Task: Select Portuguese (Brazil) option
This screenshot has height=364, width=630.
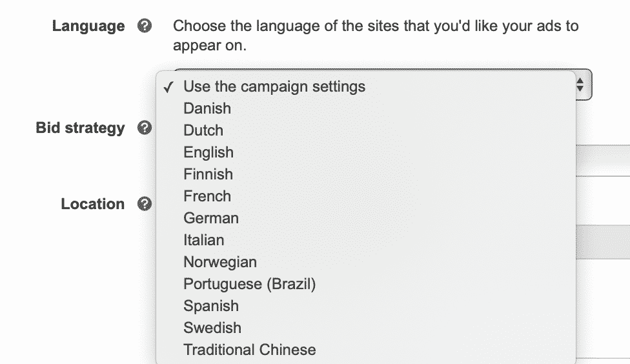Action: tap(366, 284)
